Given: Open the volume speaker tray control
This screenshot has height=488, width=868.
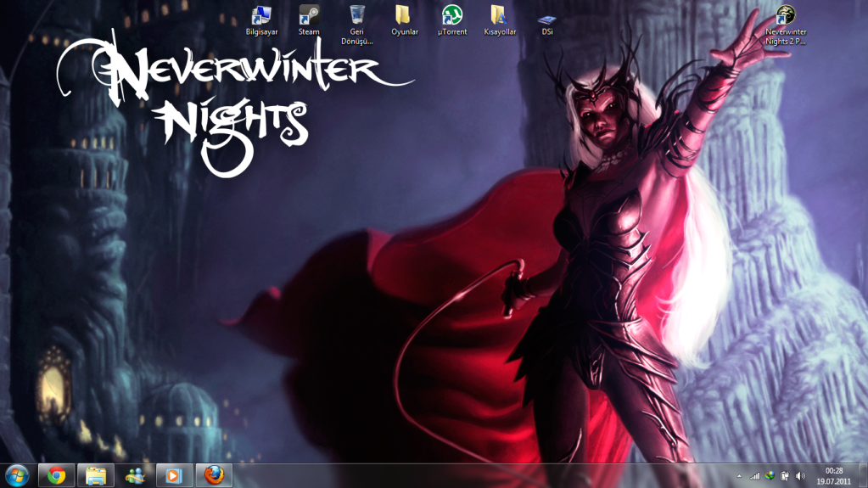Looking at the screenshot, I should (800, 476).
